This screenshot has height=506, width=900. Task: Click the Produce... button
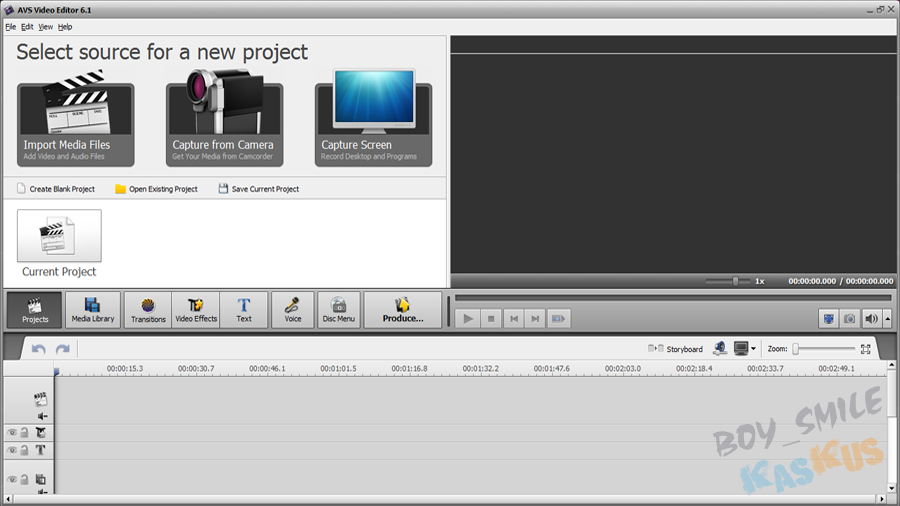click(x=403, y=310)
